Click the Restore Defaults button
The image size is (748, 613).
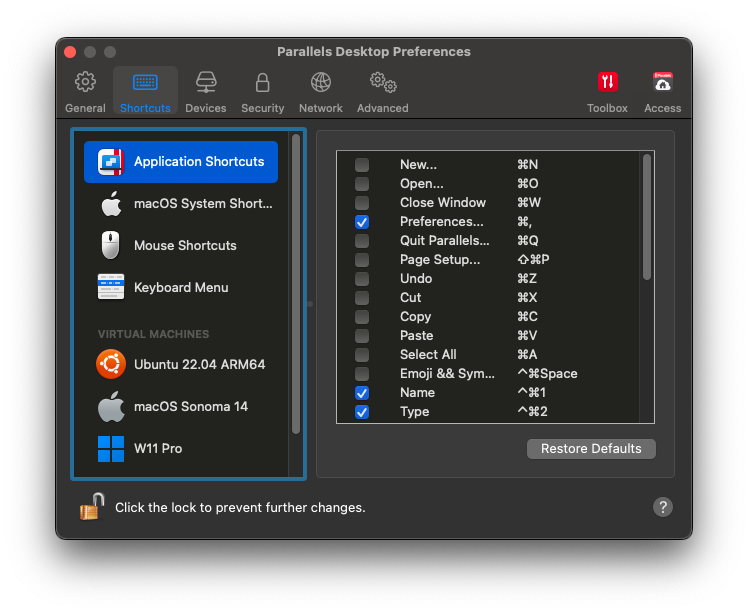coord(591,449)
